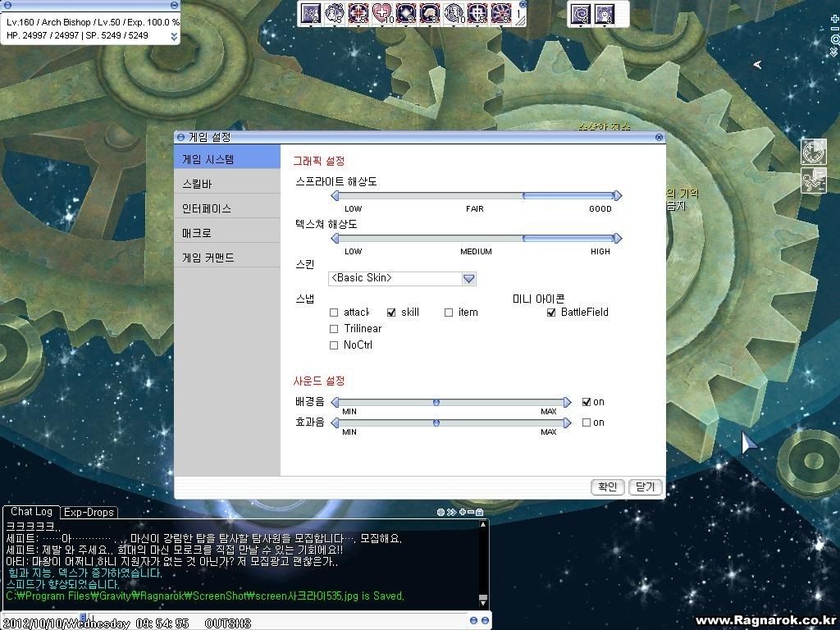This screenshot has height=630, width=840.
Task: Click the plus icon to enlarge the chat window
Action: point(463,512)
